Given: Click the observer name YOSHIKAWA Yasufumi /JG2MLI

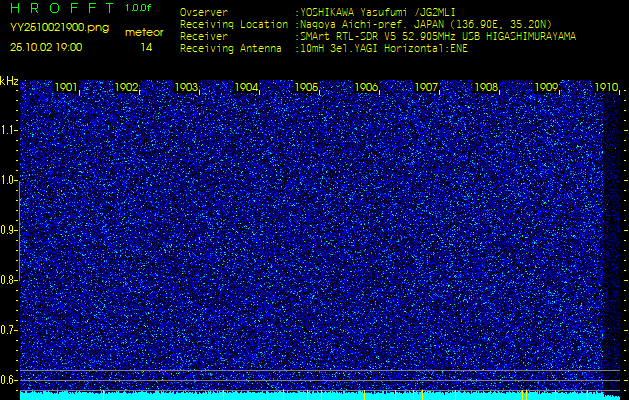Looking at the screenshot, I should 378,12.
